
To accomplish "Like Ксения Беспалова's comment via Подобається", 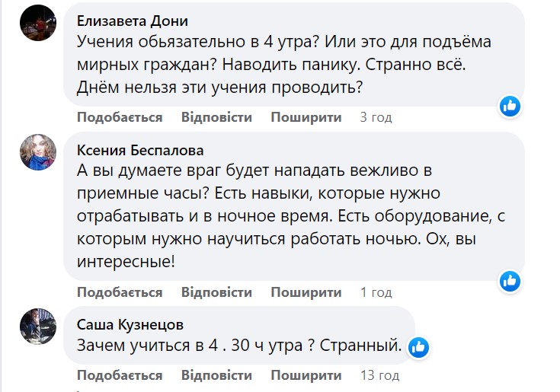I will [120, 292].
